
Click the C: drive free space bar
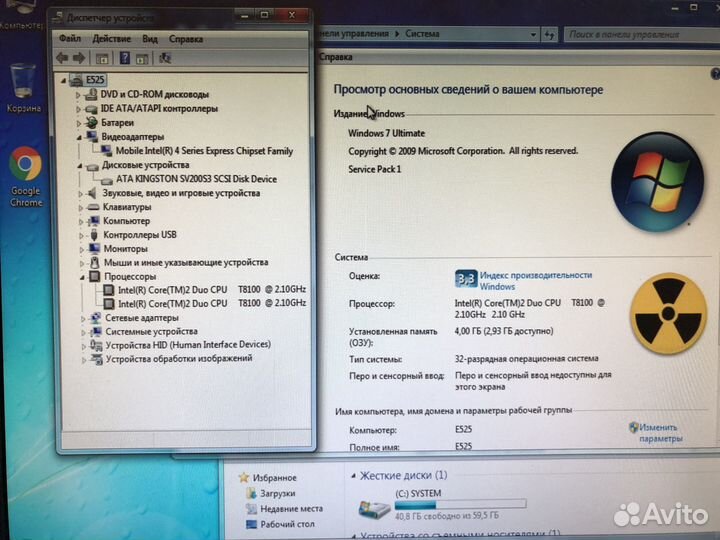(x=461, y=504)
